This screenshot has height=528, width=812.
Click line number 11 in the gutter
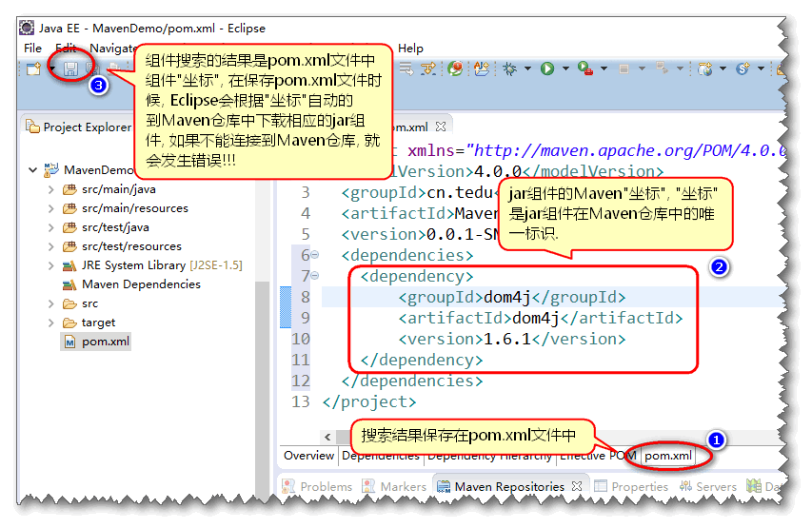301,360
